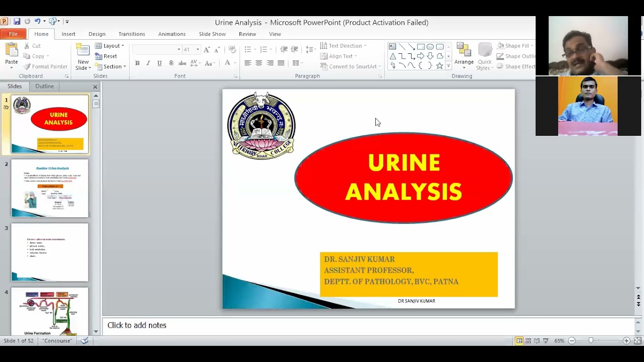Open the Slide Show tab
Screen dimensions: 644x362
coord(212,34)
